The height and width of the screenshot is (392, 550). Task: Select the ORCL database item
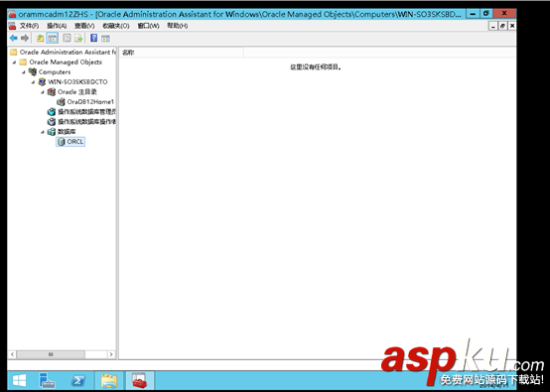click(70, 142)
